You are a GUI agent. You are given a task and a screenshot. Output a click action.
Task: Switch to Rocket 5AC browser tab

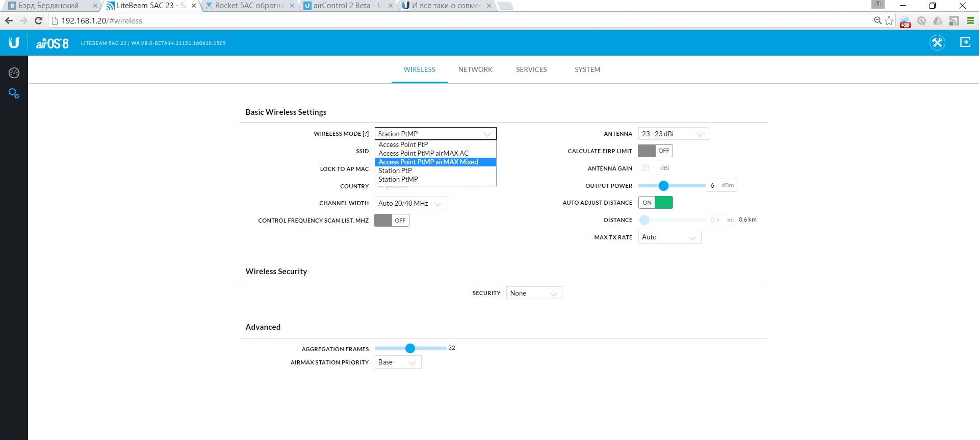249,6
